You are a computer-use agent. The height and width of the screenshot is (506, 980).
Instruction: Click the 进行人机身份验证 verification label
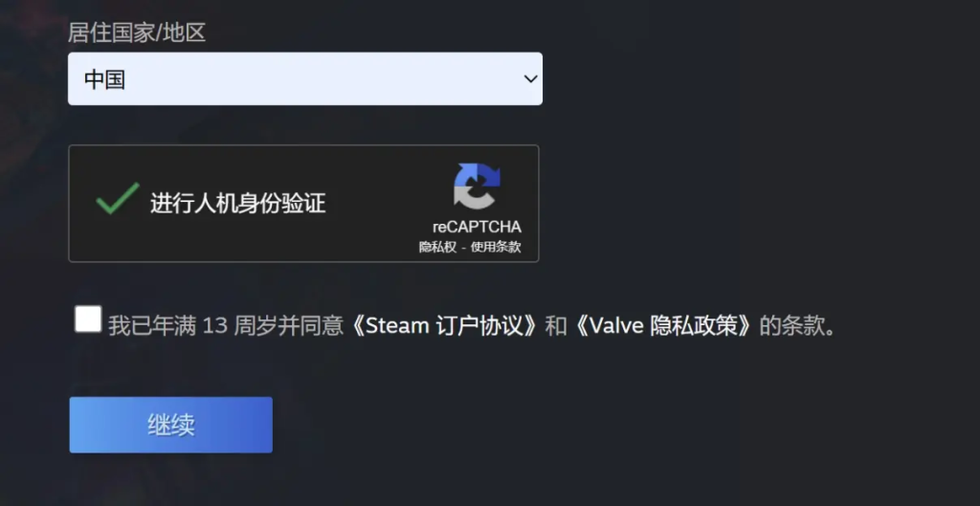[x=238, y=204]
